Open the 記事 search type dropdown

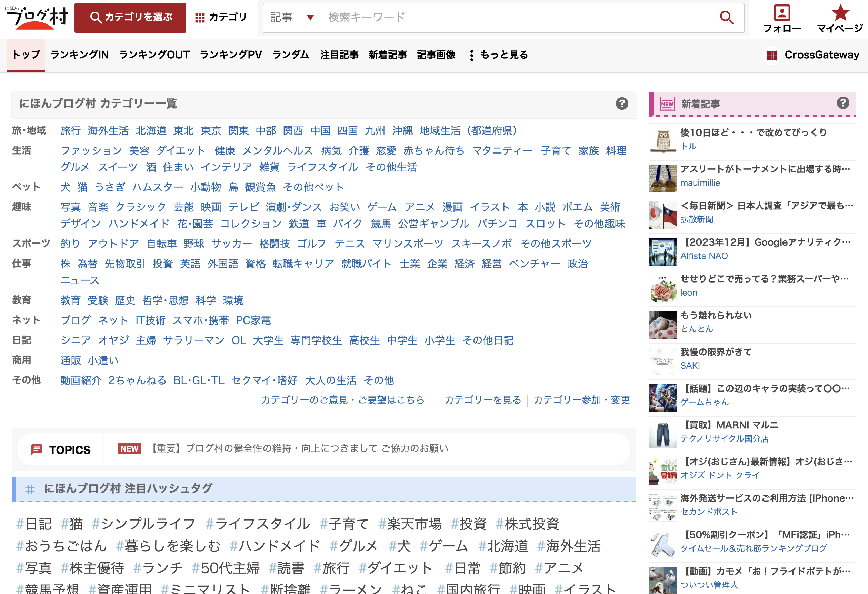[292, 18]
